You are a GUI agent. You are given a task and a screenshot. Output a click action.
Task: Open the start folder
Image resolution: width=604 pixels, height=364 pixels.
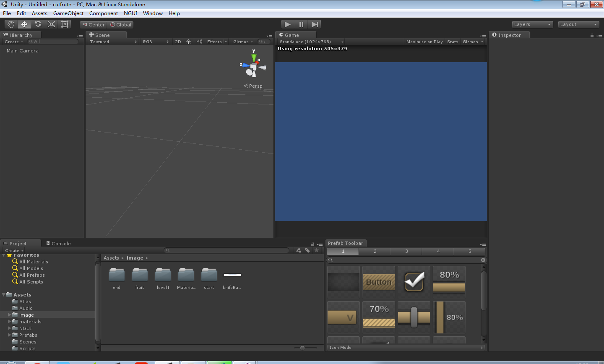pos(209,279)
